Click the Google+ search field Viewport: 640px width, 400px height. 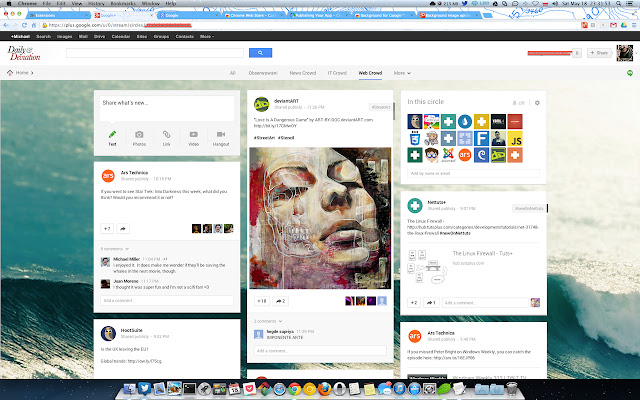point(155,53)
